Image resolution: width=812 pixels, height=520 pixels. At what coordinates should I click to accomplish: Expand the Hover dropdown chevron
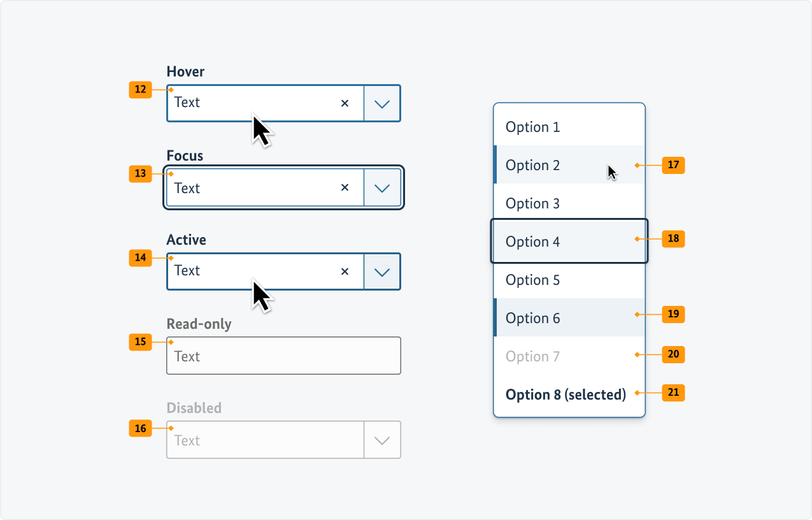coord(382,103)
